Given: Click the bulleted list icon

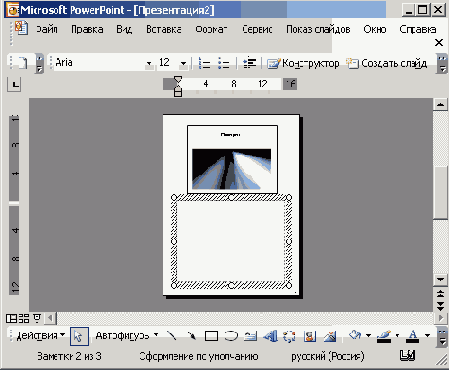Looking at the screenshot, I should (x=223, y=63).
